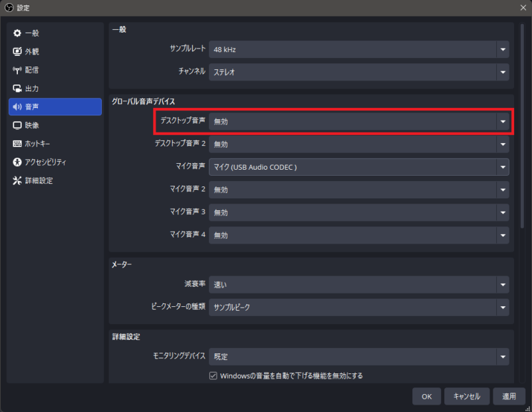Screen dimensions: 532x412
Task: Open the 一般 settings tab
Action: tap(55, 33)
